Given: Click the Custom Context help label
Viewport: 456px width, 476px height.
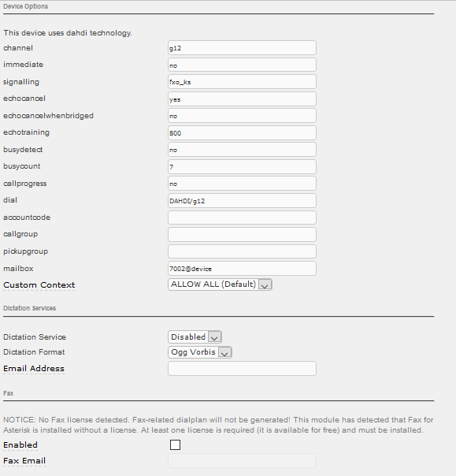Looking at the screenshot, I should (x=39, y=285).
